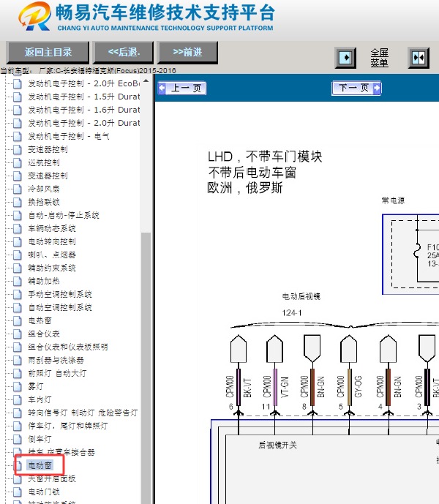The height and width of the screenshot is (504, 439).
Task: Open 转向信号灯 制动灯 危险警告灯 entry
Action: pos(83,413)
